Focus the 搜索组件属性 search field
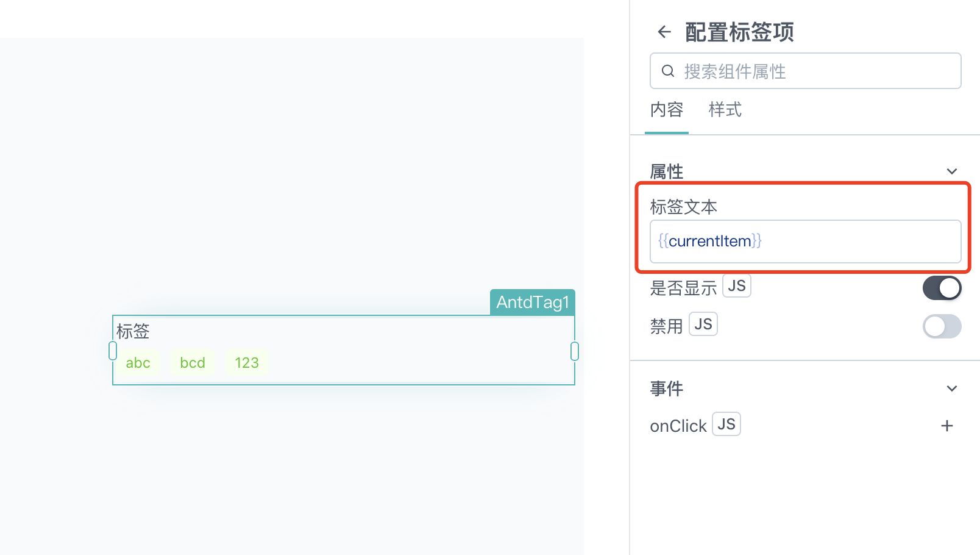The width and height of the screenshot is (980, 555). [x=806, y=71]
